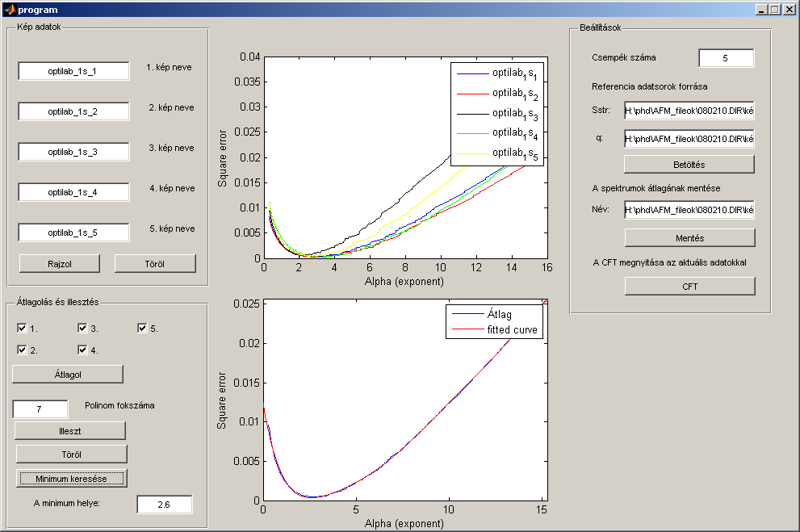Click the Csempék száma input field

[x=727, y=58]
